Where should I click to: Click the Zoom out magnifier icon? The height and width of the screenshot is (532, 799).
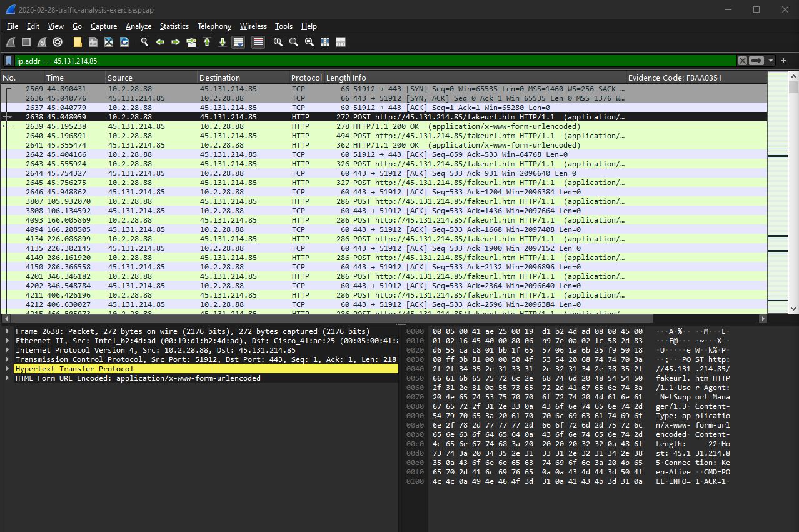[x=294, y=42]
